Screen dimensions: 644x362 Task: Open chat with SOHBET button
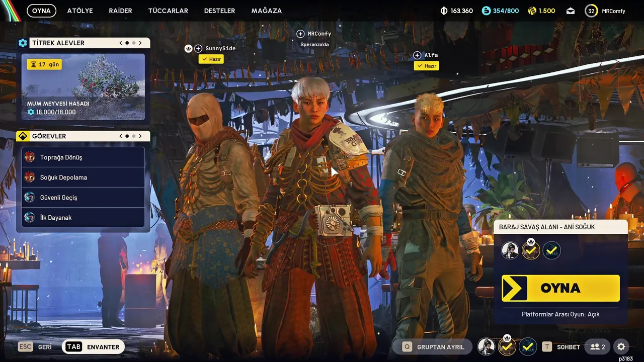pos(562,347)
